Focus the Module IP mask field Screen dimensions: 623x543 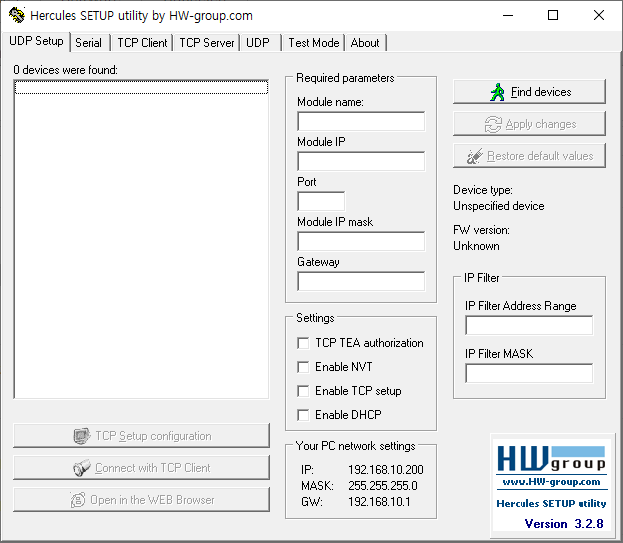click(361, 242)
